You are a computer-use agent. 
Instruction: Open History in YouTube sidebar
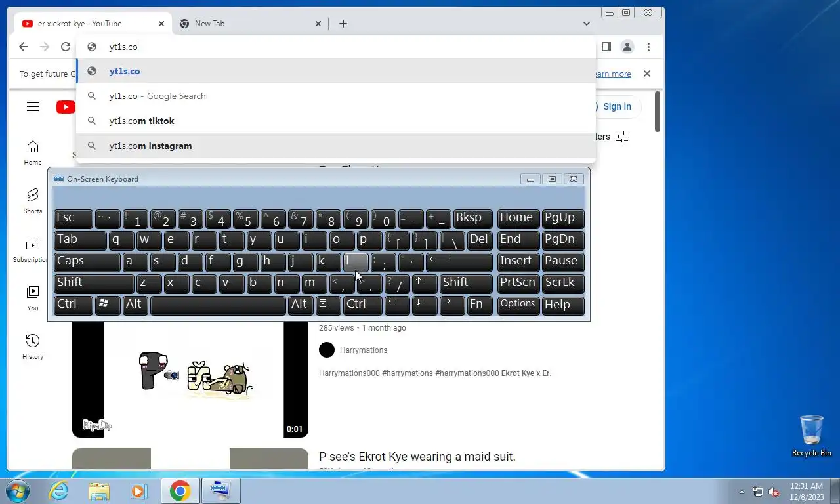[x=33, y=347]
